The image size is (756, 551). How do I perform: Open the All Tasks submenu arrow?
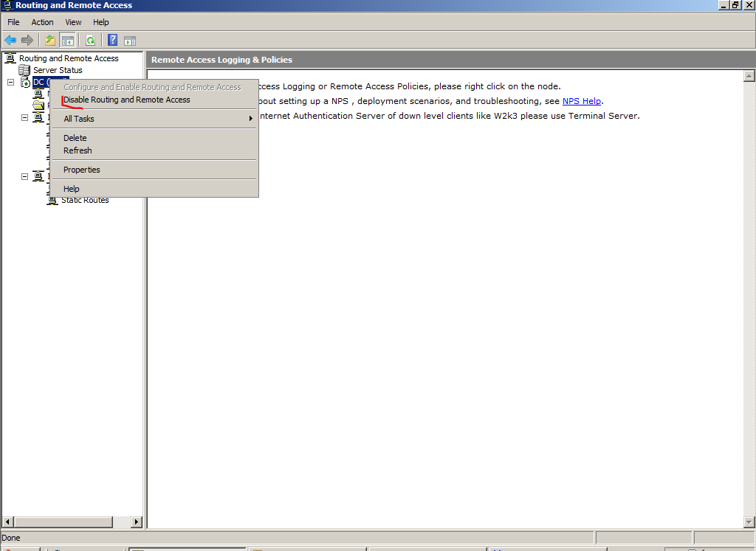(x=251, y=119)
